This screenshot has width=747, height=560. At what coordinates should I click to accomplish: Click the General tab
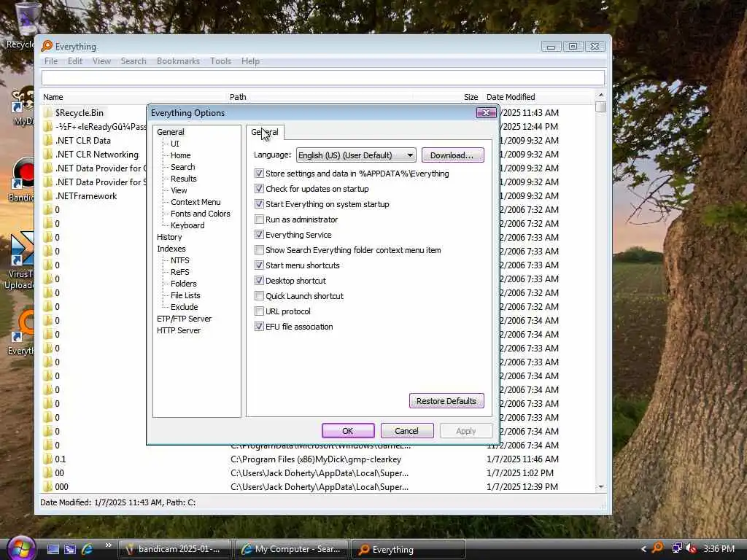265,133
